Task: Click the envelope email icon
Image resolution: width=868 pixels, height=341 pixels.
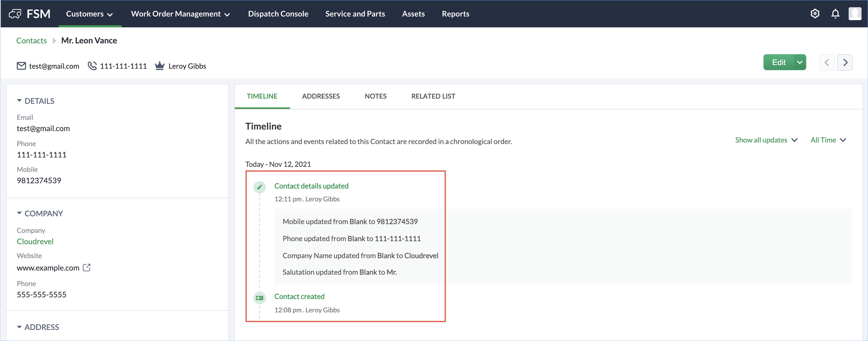Action: [x=21, y=66]
